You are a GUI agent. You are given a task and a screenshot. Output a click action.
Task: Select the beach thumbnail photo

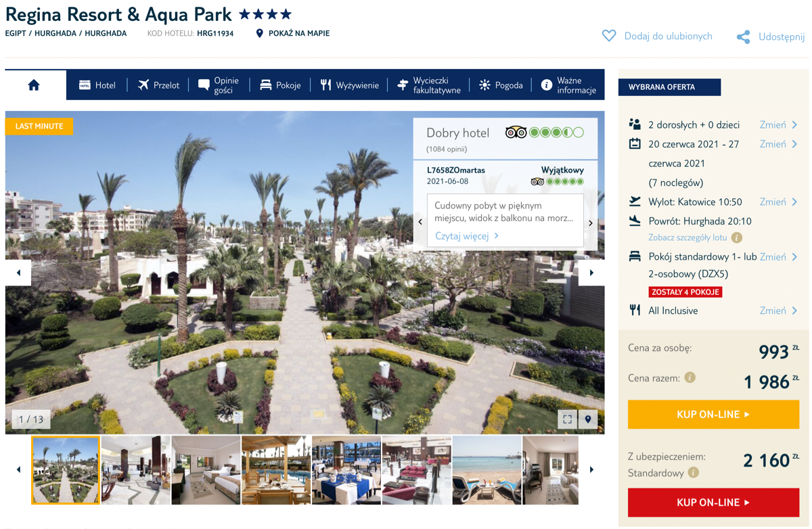click(487, 470)
